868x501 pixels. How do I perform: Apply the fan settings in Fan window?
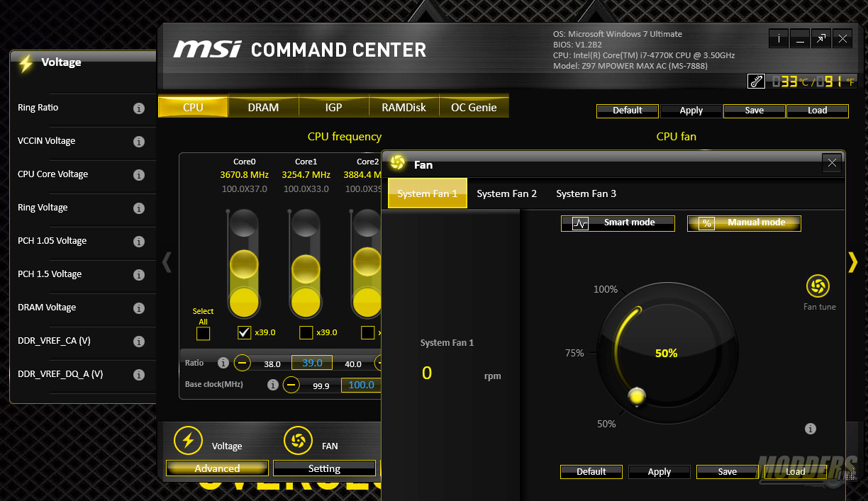click(660, 472)
